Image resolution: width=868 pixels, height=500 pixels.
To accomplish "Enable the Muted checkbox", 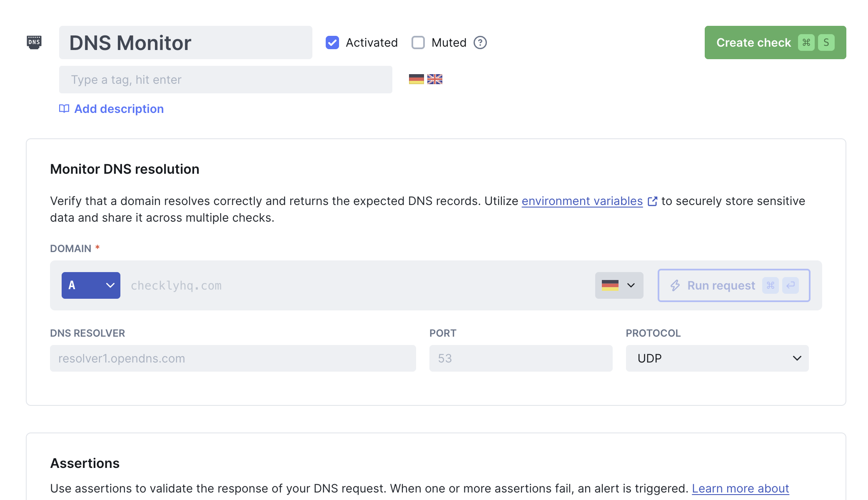I will coord(418,42).
